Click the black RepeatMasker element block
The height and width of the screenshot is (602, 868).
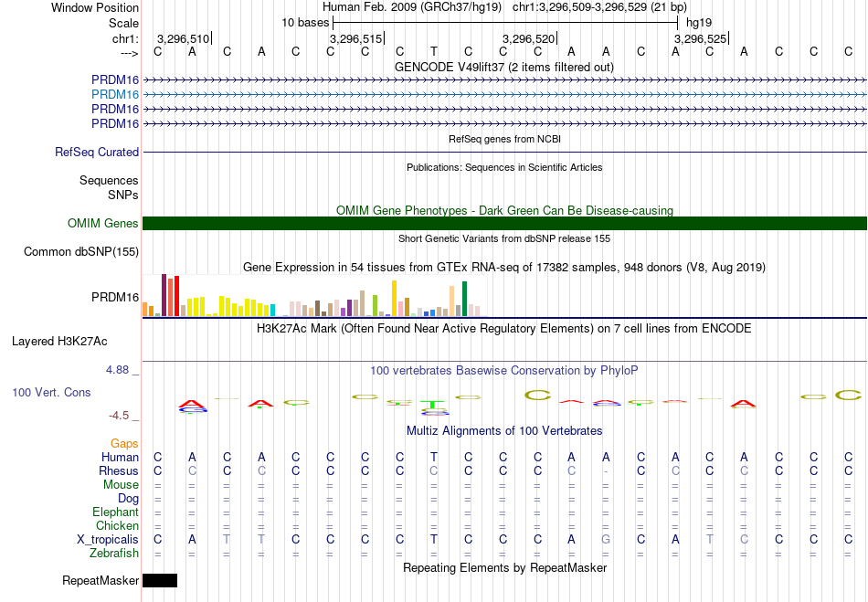(160, 580)
